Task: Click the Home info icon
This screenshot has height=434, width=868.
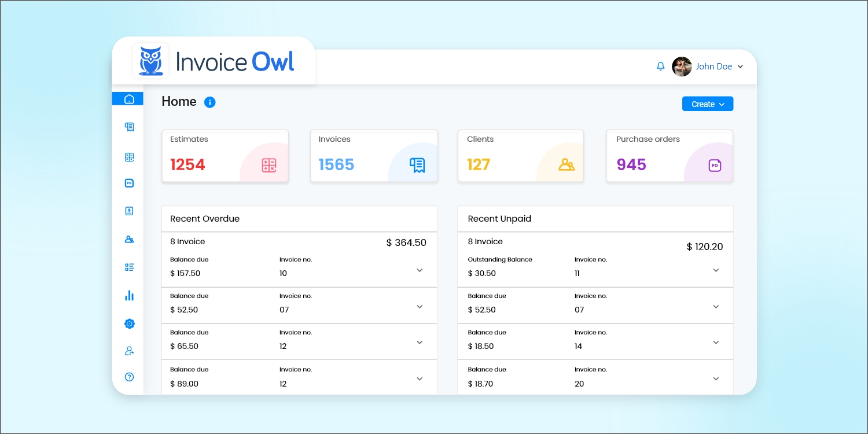Action: tap(209, 102)
